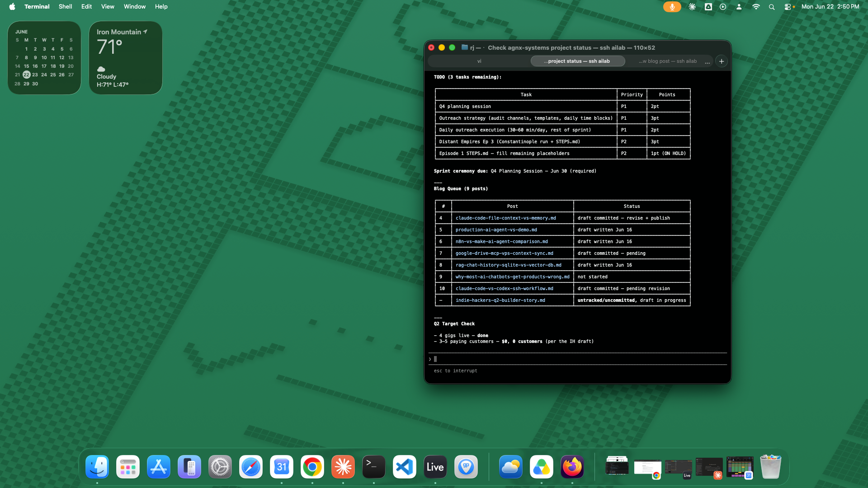
Task: Open why-most-ai-chatbots-get-products-wrong.md link
Action: click(x=512, y=277)
